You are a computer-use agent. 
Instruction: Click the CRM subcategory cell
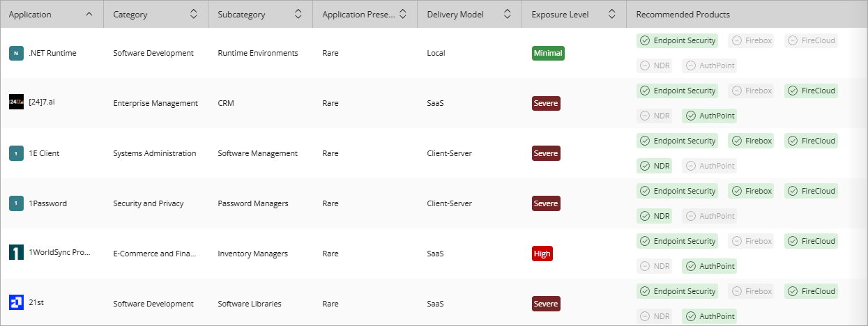(x=226, y=103)
